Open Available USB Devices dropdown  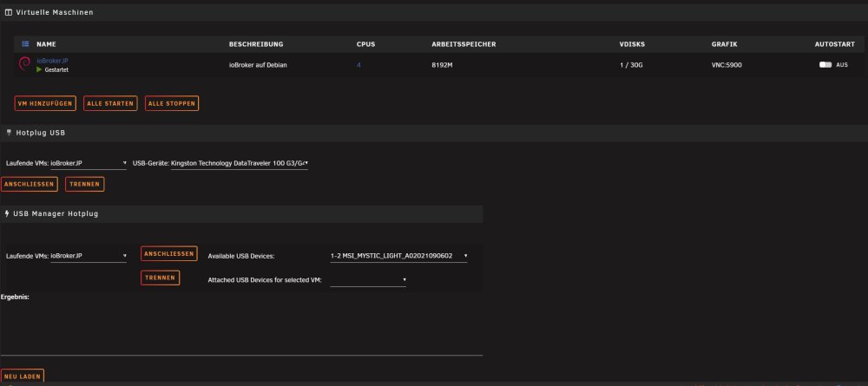(398, 256)
